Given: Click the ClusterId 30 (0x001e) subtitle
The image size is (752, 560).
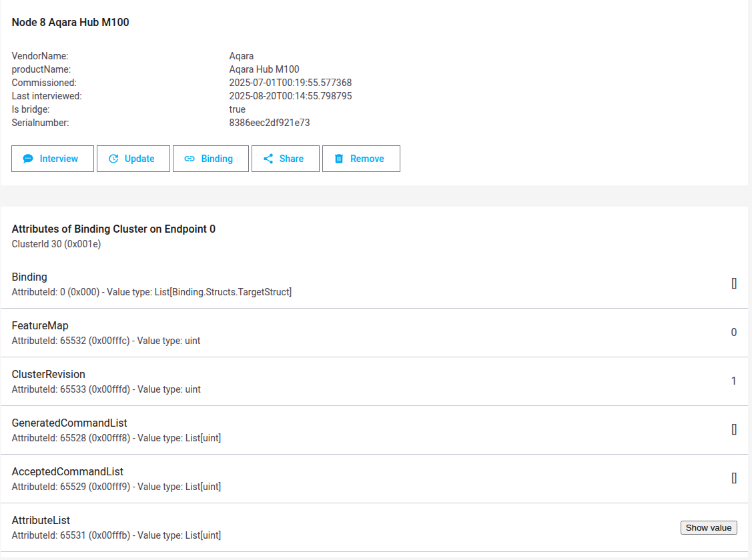Looking at the screenshot, I should (56, 244).
